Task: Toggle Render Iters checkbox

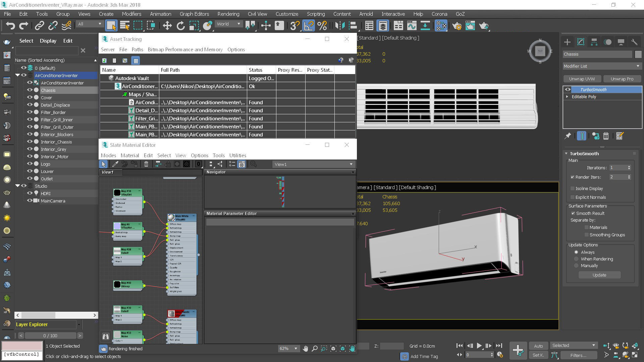Action: (x=573, y=177)
